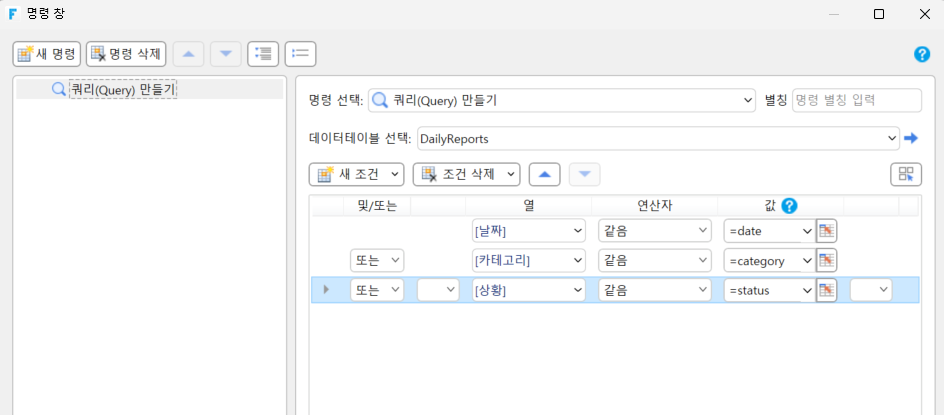Open the [카테고리] column dropdown
This screenshot has width=944, height=415.
(529, 260)
